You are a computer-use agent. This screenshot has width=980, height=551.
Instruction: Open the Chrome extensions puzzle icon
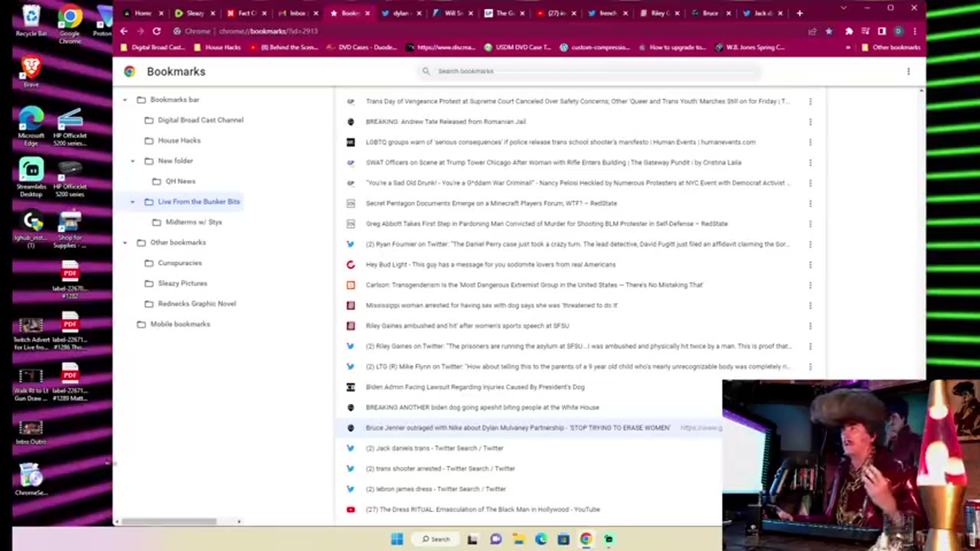(x=849, y=31)
